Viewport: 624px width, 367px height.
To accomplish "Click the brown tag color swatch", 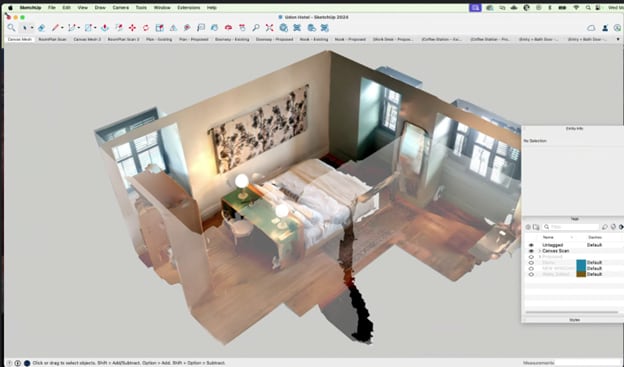I will [x=581, y=274].
